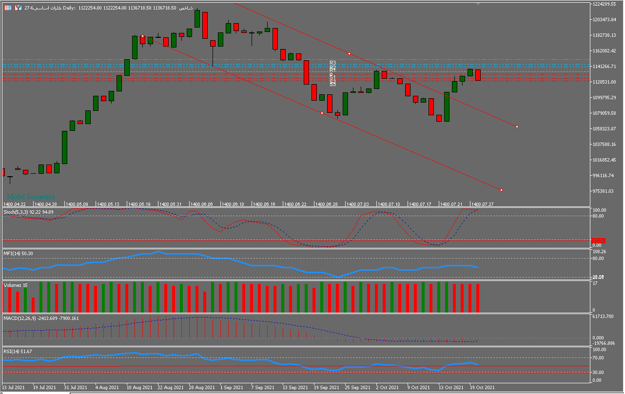
Task: Select the MACD(12,26,9) indicator label
Action: click(41, 318)
